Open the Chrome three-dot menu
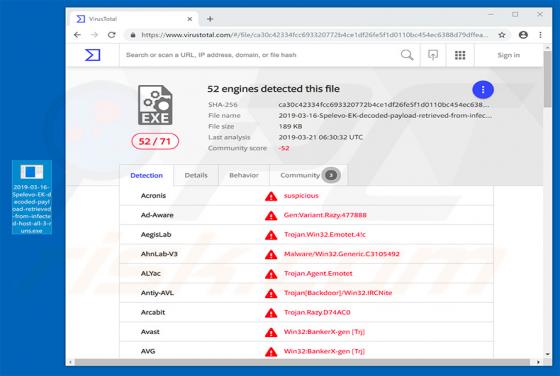Viewport: 560px width, 376px height. 540,35
